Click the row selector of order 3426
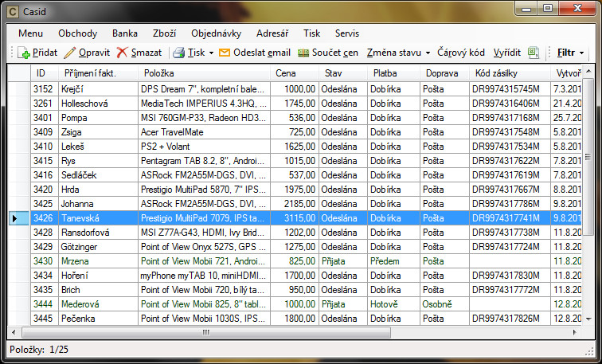The width and height of the screenshot is (602, 364). tap(19, 218)
